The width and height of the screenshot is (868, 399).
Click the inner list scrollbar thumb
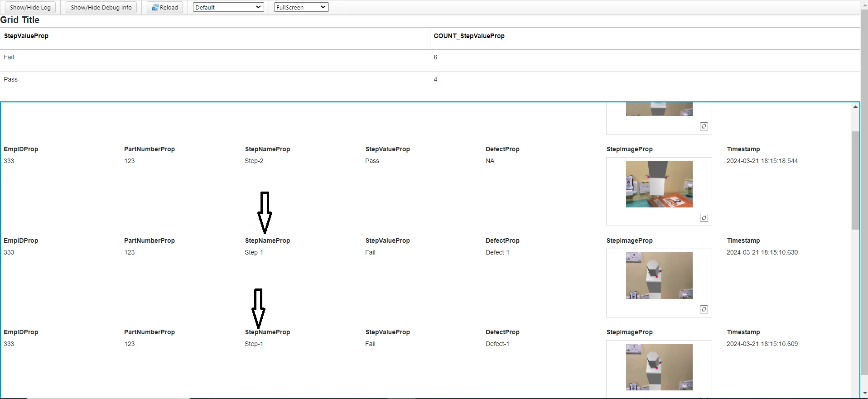pos(855,180)
